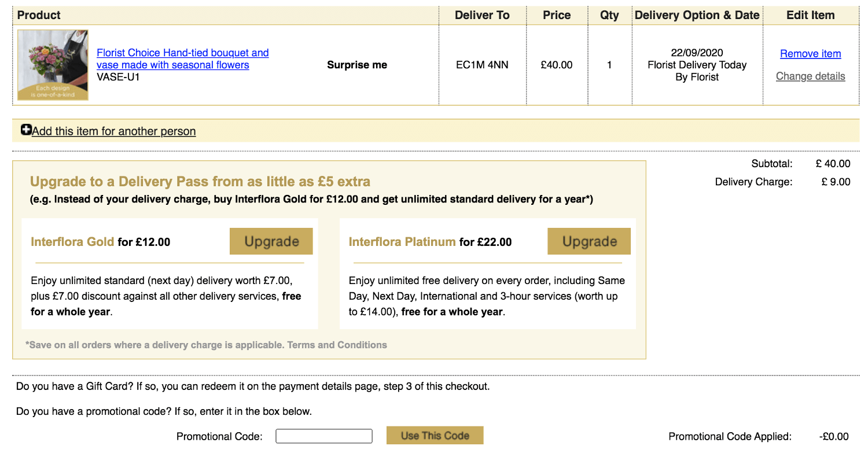Click the plus icon beside Add this item

pyautogui.click(x=26, y=130)
